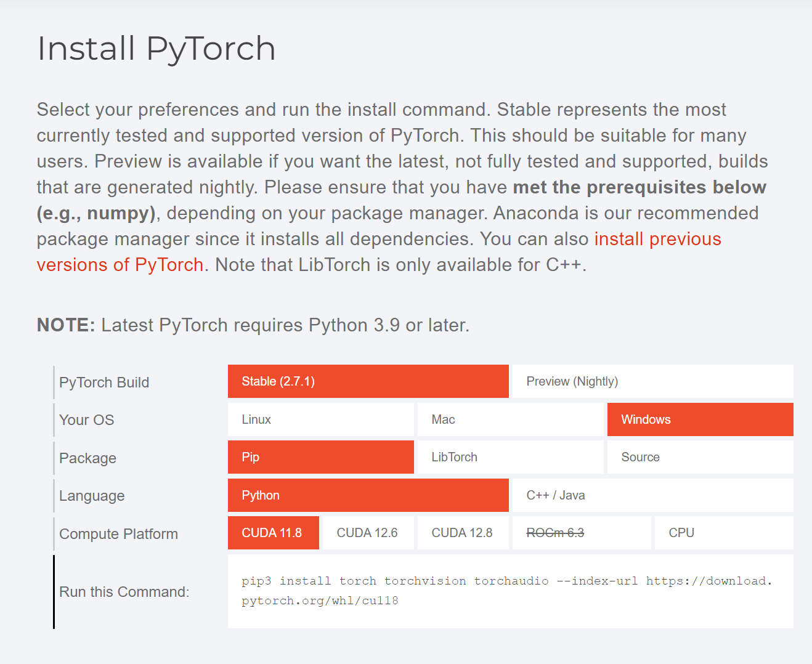Choose Python language option
The height and width of the screenshot is (664, 812).
(368, 495)
